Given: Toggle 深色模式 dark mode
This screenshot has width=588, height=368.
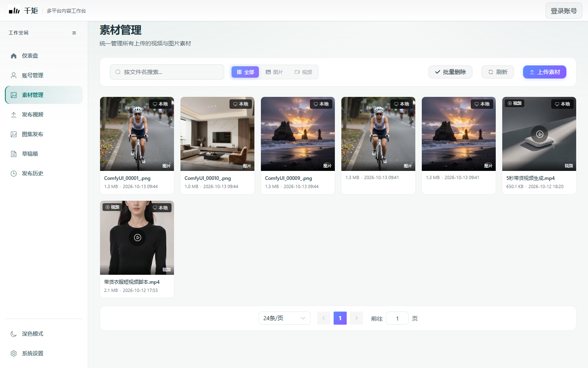Looking at the screenshot, I should click(x=44, y=334).
